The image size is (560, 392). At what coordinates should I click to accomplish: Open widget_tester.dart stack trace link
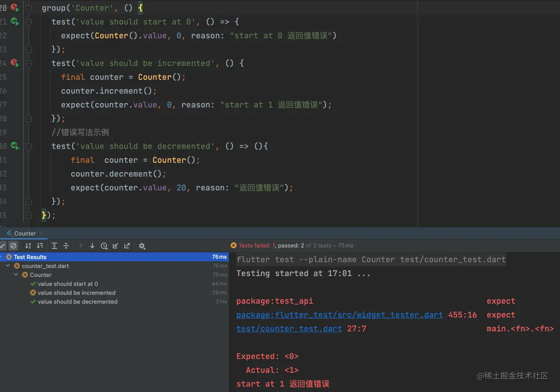click(340, 315)
